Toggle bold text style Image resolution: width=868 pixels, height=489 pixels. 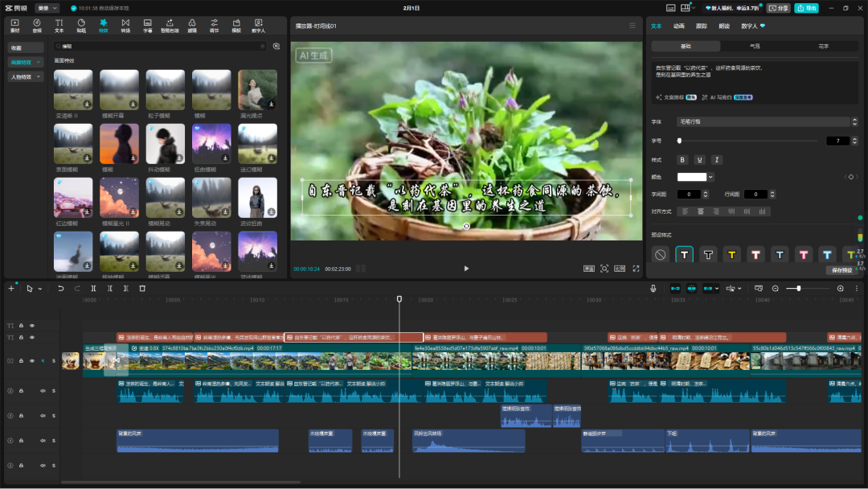coord(682,160)
